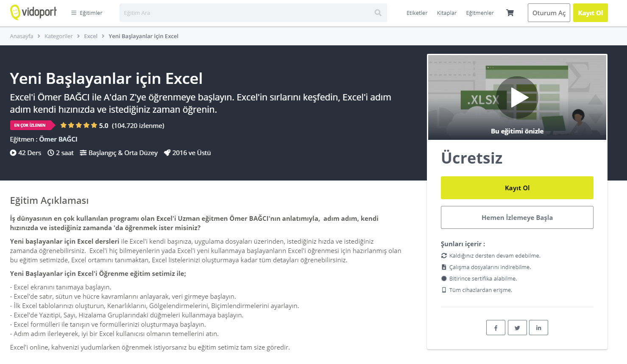627x364 pixels.
Task: Click the search magnifier icon
Action: tap(378, 13)
